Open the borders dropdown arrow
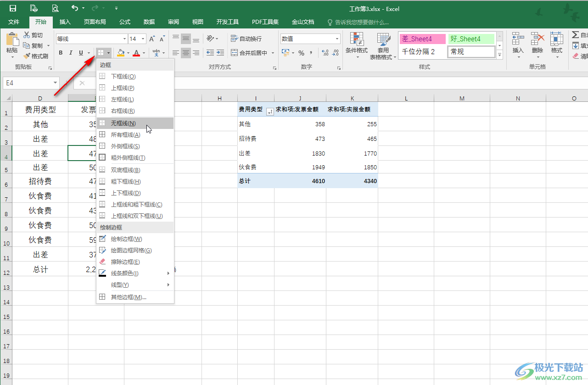This screenshot has height=385, width=588. click(x=108, y=53)
